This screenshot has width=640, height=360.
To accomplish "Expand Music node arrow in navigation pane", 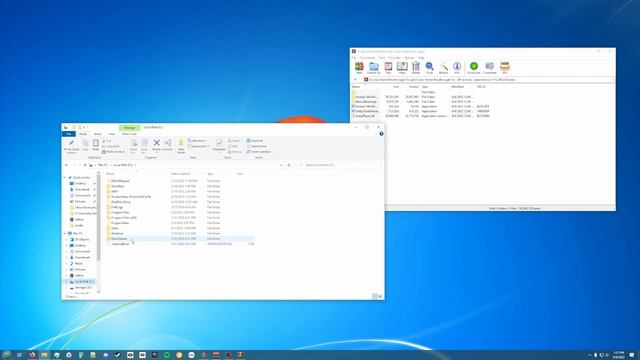I will [67, 264].
